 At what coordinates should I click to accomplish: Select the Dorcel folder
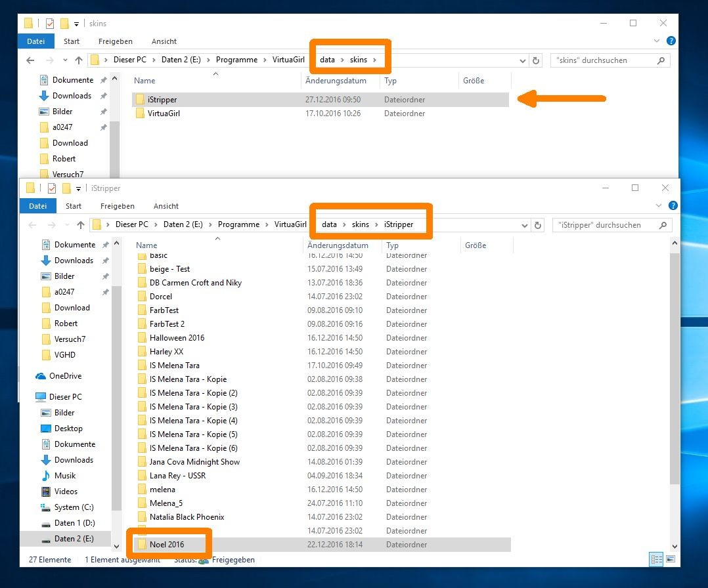point(322,297)
